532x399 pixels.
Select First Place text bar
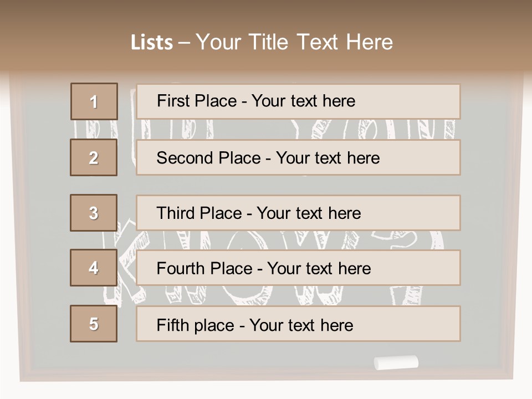[x=298, y=101]
